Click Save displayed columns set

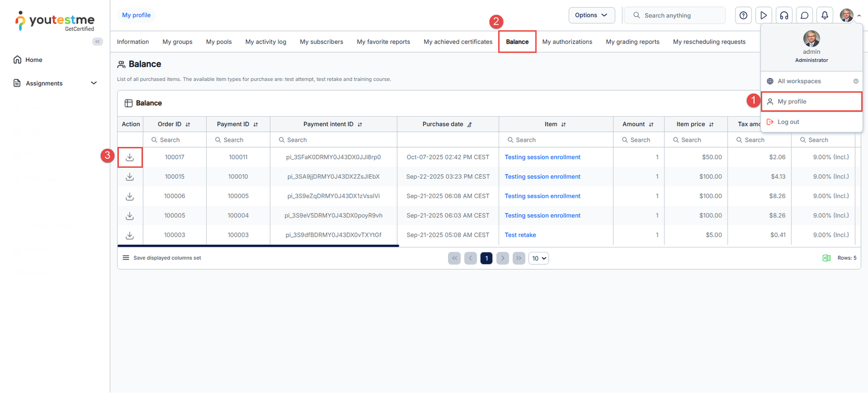(167, 258)
